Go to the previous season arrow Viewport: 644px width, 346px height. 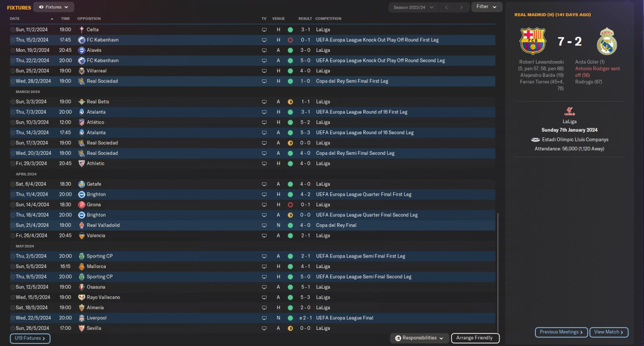(446, 7)
